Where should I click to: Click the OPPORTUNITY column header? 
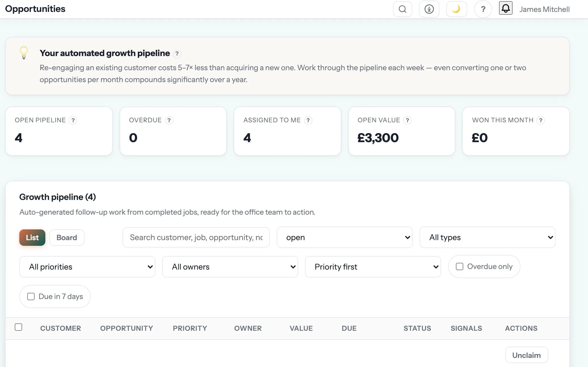126,328
